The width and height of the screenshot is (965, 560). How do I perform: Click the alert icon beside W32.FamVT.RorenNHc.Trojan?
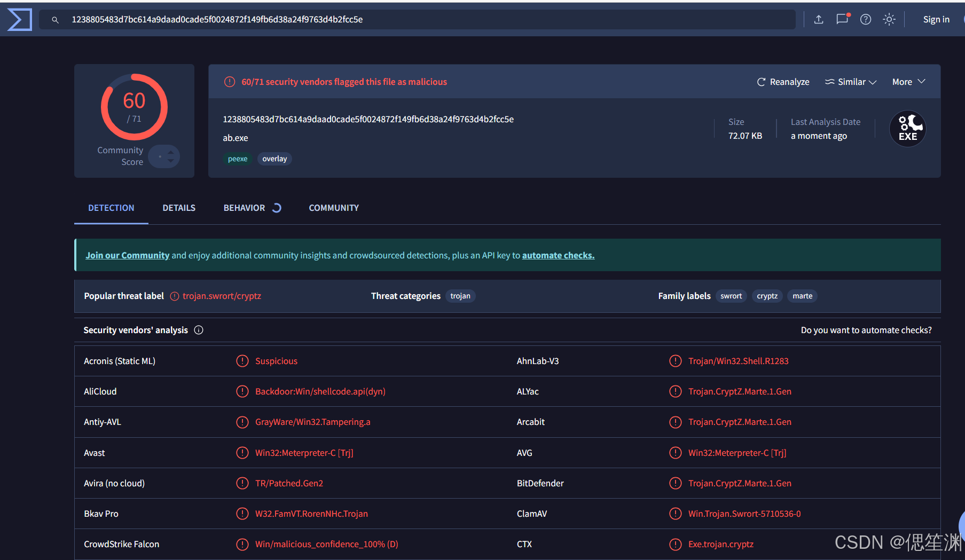click(x=242, y=514)
